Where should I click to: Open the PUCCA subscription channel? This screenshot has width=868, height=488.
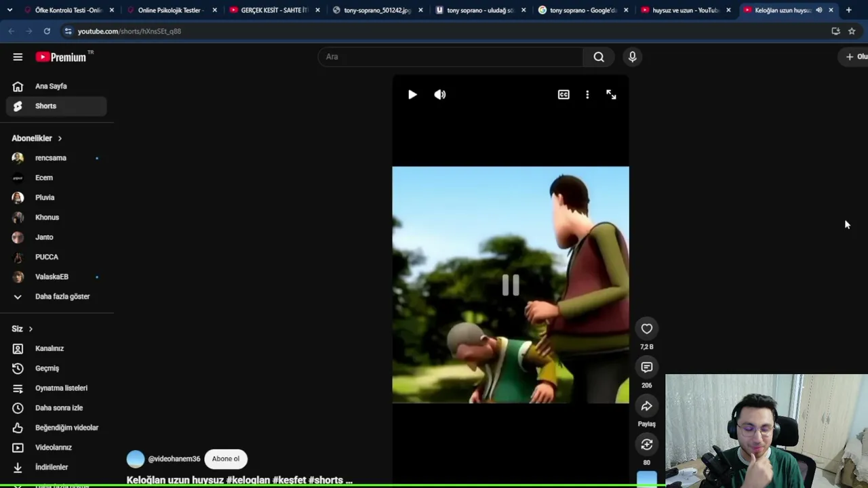click(x=57, y=257)
